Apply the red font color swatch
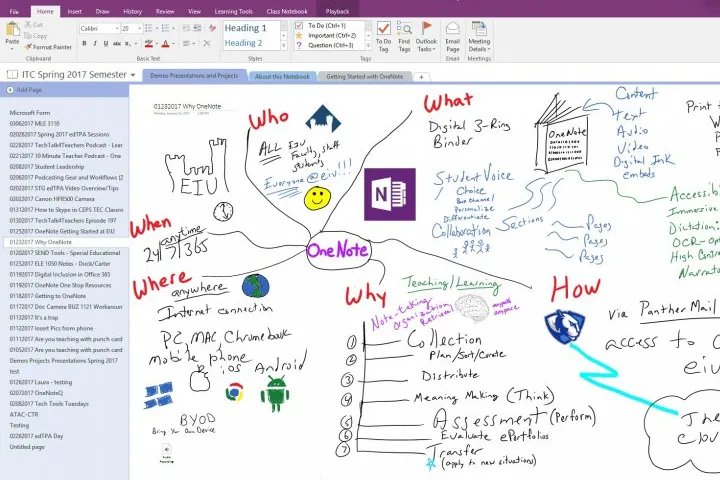This screenshot has height=480, width=720. point(166,44)
